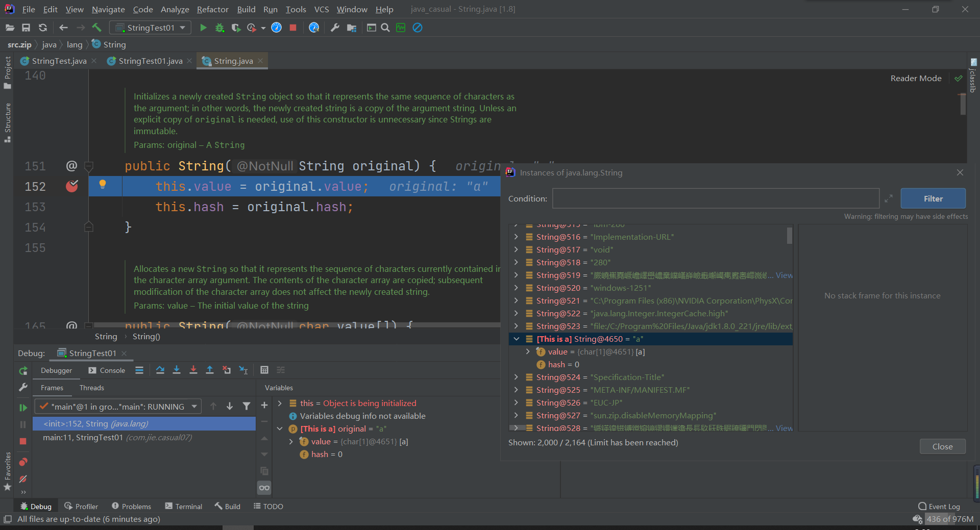Expand String@520 windows-1251 instance
This screenshot has height=530, width=980.
point(516,288)
